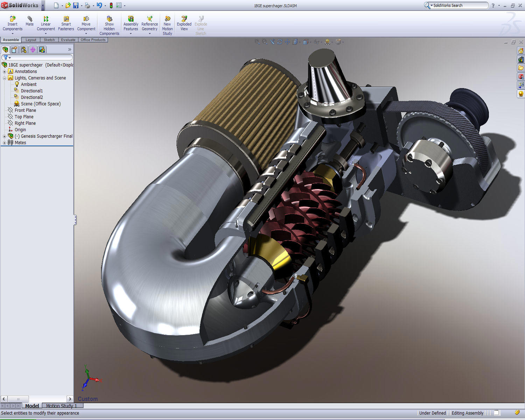Click the Save icon in title toolbar
525x420 pixels.
click(x=76, y=6)
